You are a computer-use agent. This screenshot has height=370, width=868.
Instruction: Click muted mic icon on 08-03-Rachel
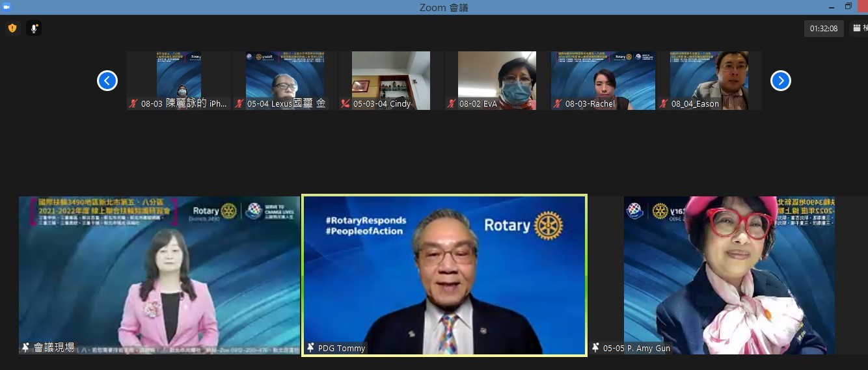click(x=558, y=103)
